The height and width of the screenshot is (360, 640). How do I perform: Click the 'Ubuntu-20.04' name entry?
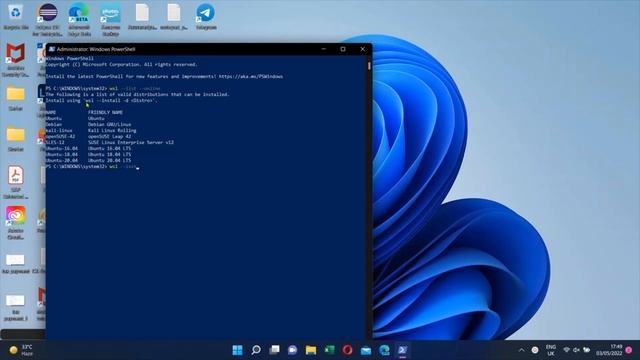click(x=62, y=160)
